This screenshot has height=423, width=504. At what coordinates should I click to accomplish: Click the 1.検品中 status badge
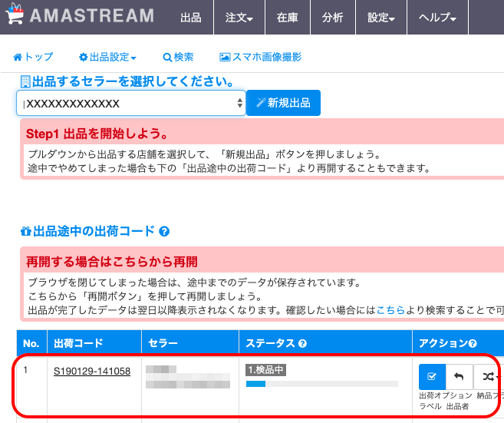tap(266, 370)
